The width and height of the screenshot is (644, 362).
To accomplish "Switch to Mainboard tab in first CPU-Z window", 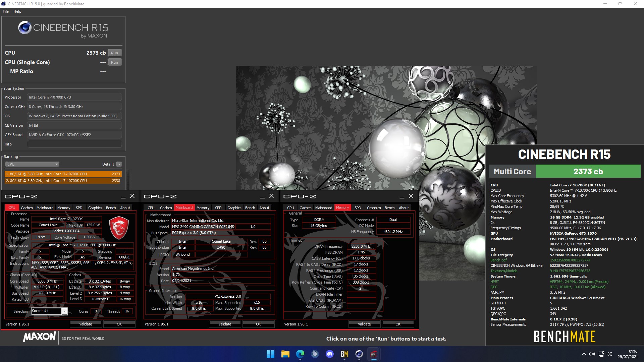I will [45, 208].
